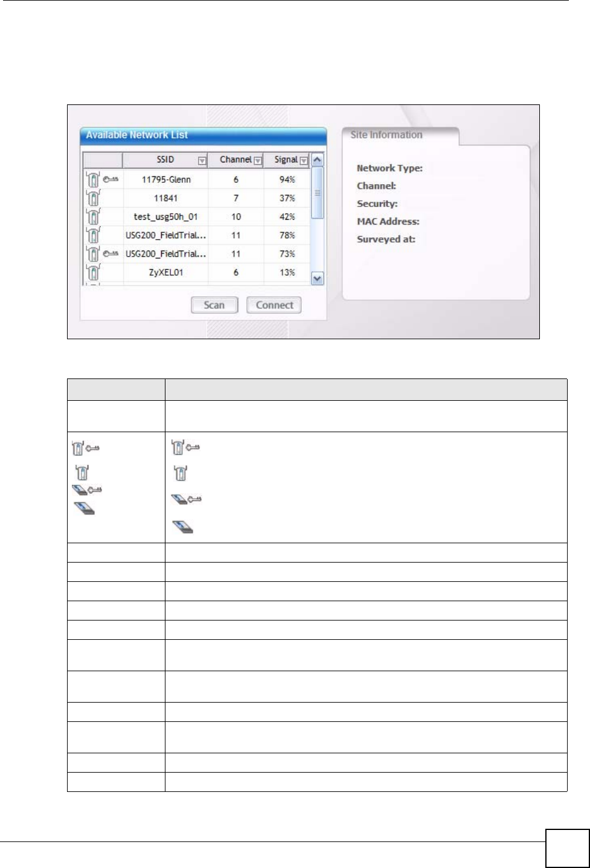
Task: Select the USG200_FieldTrial network with 78% signal
Action: coord(165,235)
